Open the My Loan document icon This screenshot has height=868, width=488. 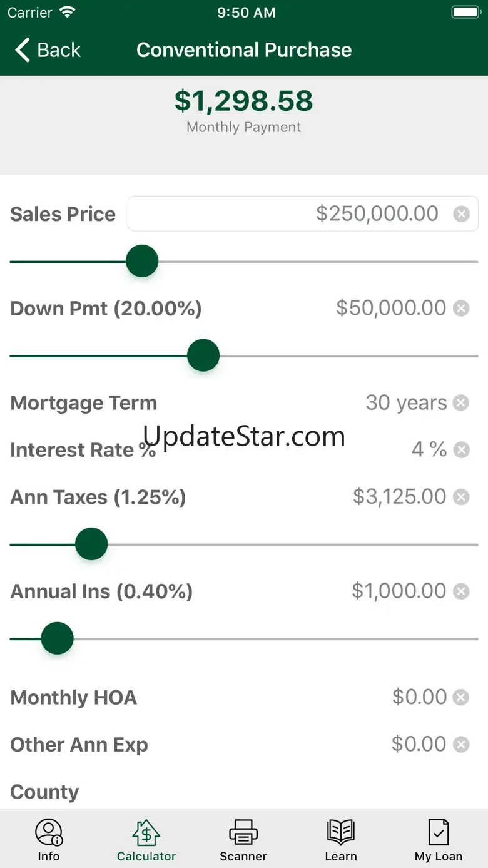tap(439, 833)
